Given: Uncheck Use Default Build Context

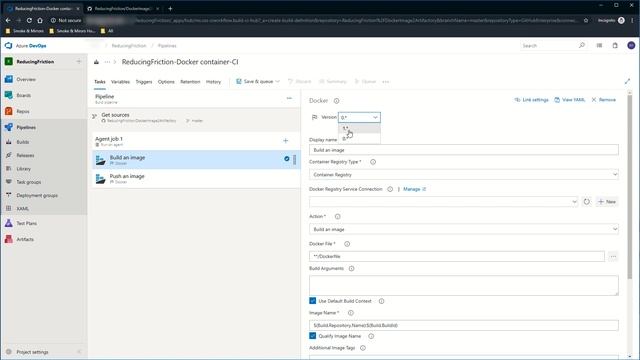Looking at the screenshot, I should tap(313, 301).
